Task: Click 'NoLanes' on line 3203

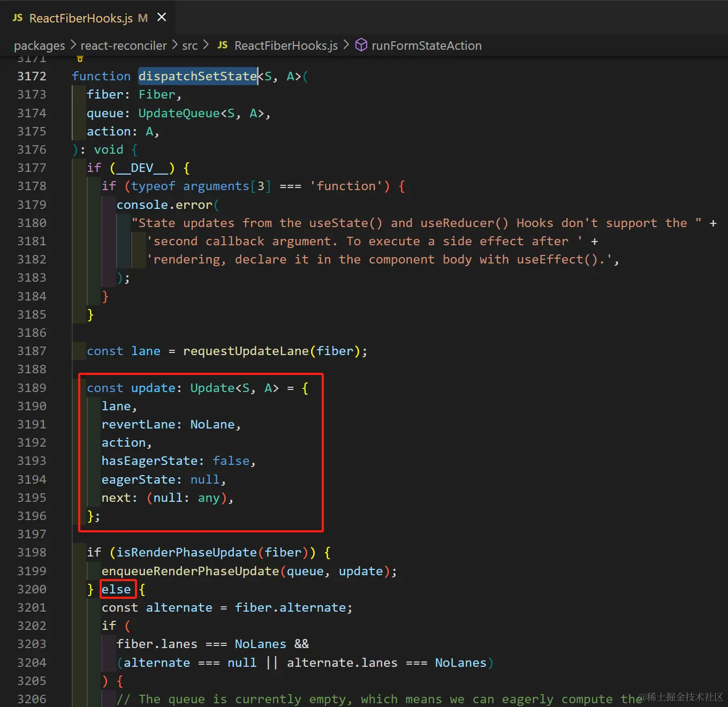Action: tap(261, 644)
